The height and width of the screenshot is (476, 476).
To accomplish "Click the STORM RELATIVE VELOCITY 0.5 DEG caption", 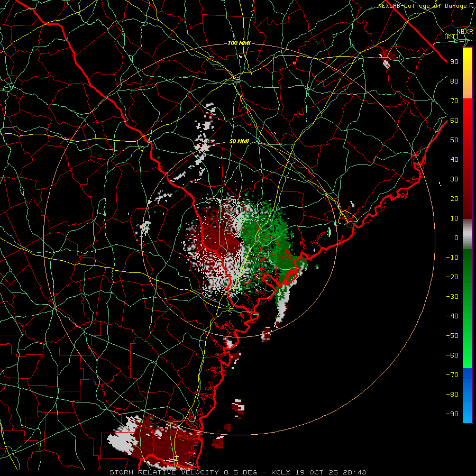I will click(x=183, y=472).
